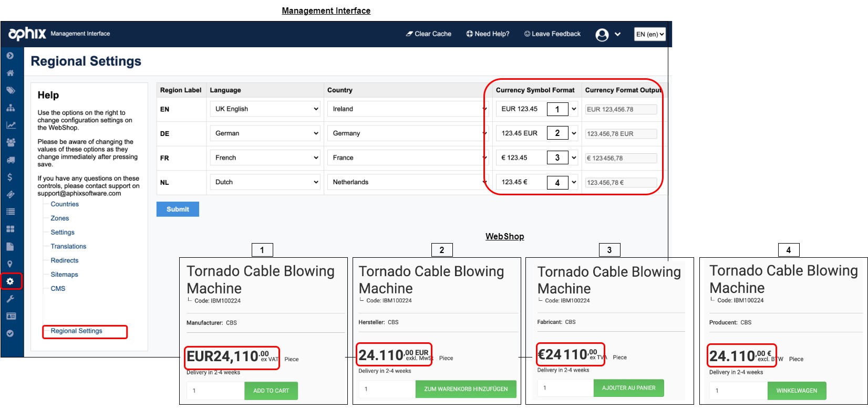The height and width of the screenshot is (410, 868).
Task: Click the home icon in the sidebar
Action: coord(10,73)
